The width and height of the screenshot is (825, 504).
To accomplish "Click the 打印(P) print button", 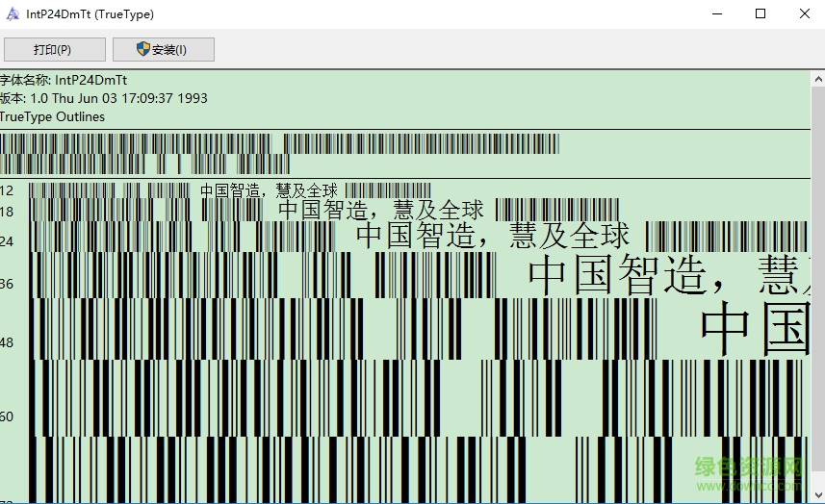I will click(55, 49).
